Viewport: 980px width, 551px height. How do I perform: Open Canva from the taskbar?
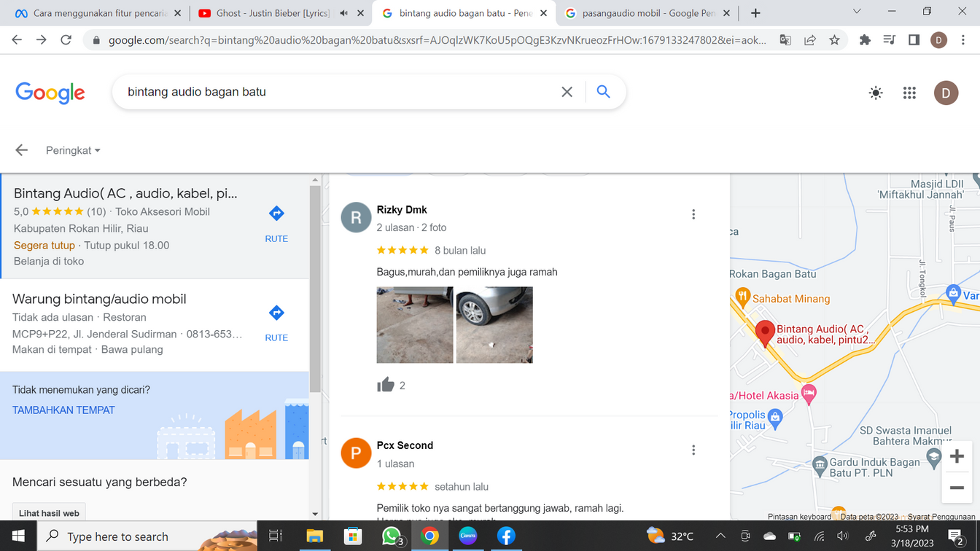coord(468,536)
